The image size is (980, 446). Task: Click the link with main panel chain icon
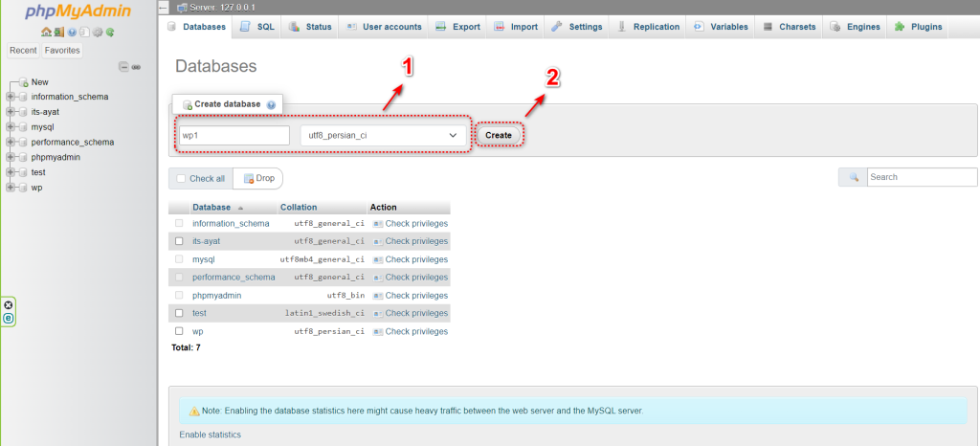(x=136, y=67)
